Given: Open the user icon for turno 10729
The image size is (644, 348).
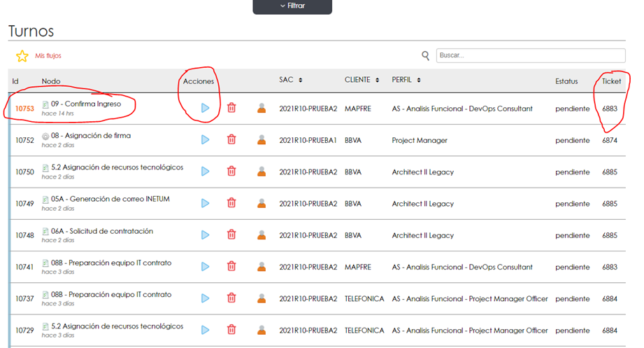Looking at the screenshot, I should point(262,330).
